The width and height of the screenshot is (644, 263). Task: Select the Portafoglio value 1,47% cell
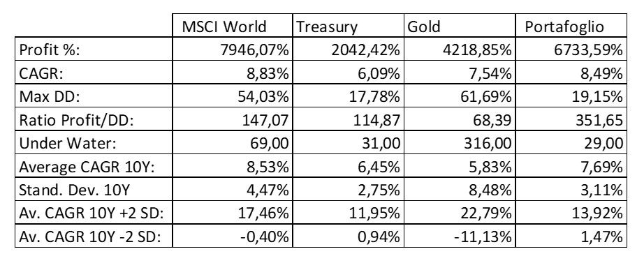(x=571, y=236)
